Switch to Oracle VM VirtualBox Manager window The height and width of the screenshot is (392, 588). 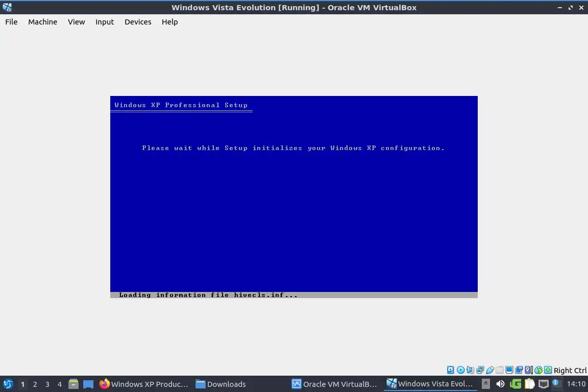pos(335,384)
